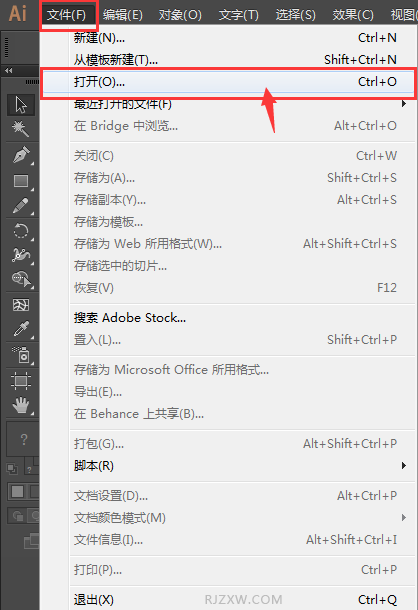This screenshot has height=610, width=418.
Task: Select the Hand tool
Action: pos(21,405)
